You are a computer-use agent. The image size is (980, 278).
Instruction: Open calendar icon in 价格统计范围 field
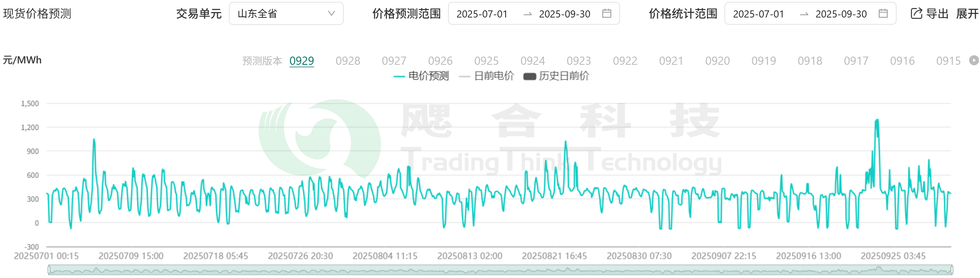pyautogui.click(x=883, y=14)
